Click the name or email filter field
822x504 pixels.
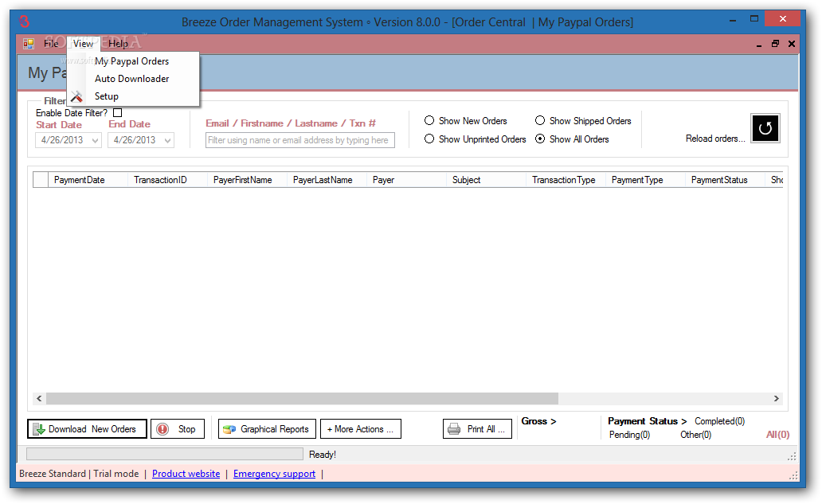[x=299, y=140]
